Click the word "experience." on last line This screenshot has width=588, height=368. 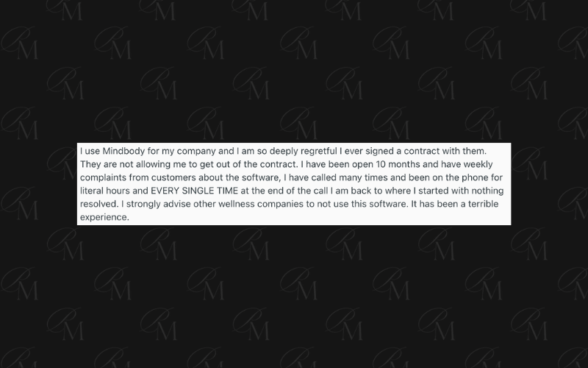[104, 217]
